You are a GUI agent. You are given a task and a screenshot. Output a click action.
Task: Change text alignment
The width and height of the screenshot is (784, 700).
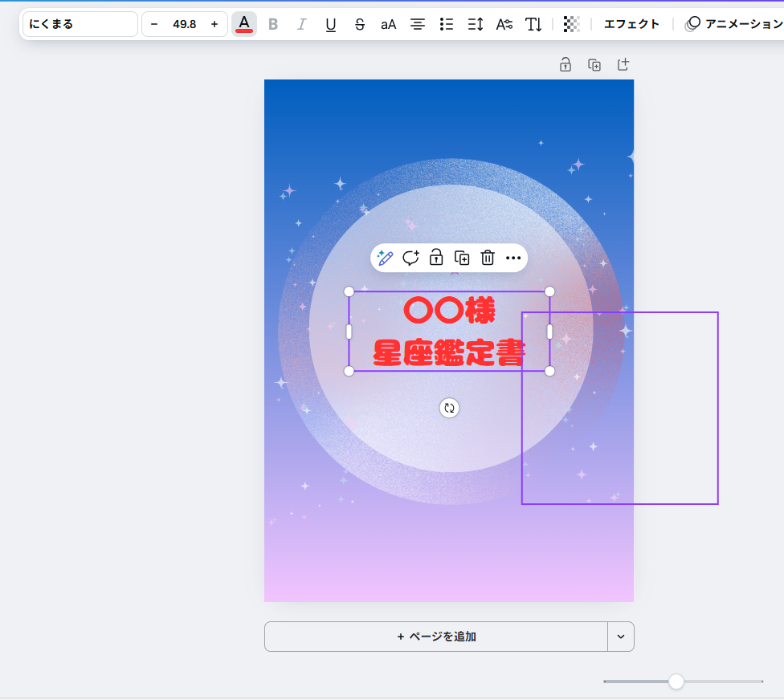pyautogui.click(x=418, y=24)
